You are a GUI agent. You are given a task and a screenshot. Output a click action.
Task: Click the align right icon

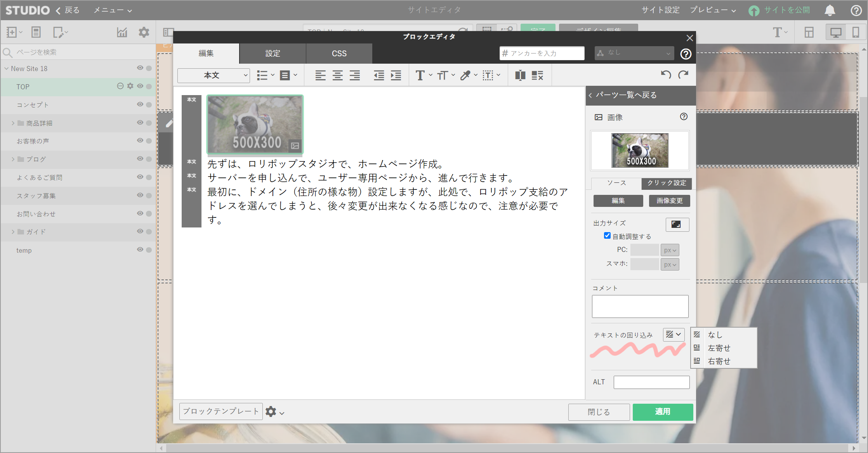click(x=354, y=75)
